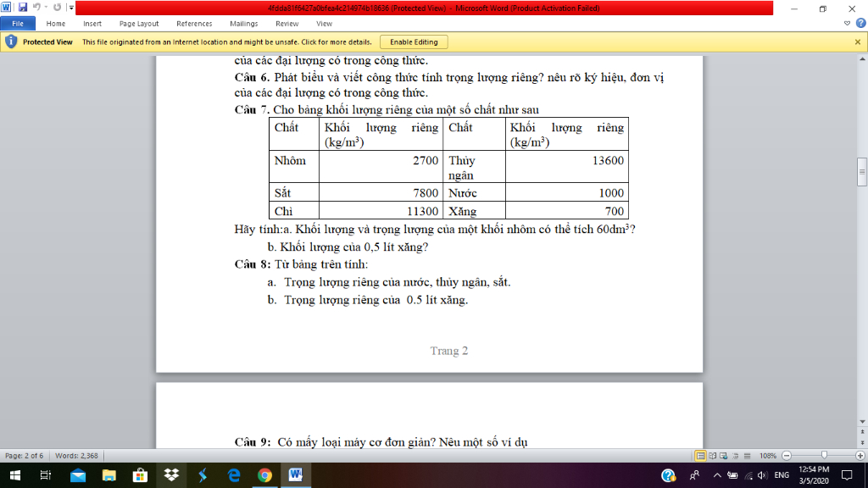This screenshot has height=488, width=868.
Task: Click the table cell with value 2700
Action: [x=381, y=167]
